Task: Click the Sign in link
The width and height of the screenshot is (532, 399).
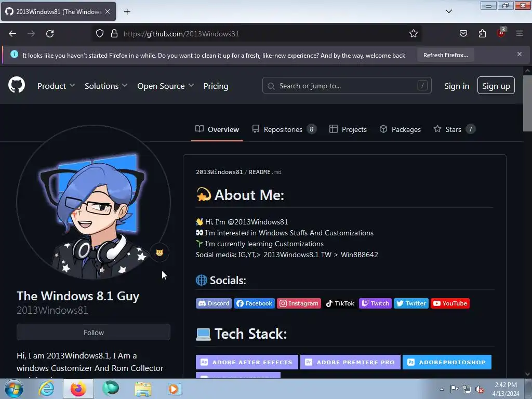Action: pyautogui.click(x=457, y=86)
